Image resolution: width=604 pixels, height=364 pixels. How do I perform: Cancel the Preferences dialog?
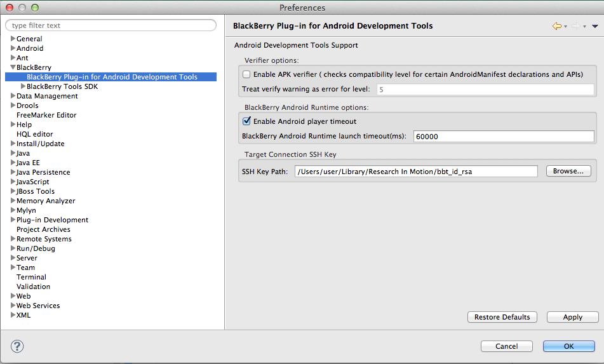pos(507,346)
